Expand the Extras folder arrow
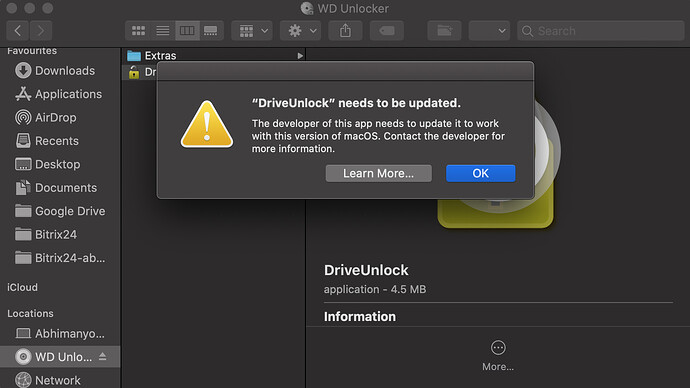This screenshot has height=388, width=690. pyautogui.click(x=300, y=56)
